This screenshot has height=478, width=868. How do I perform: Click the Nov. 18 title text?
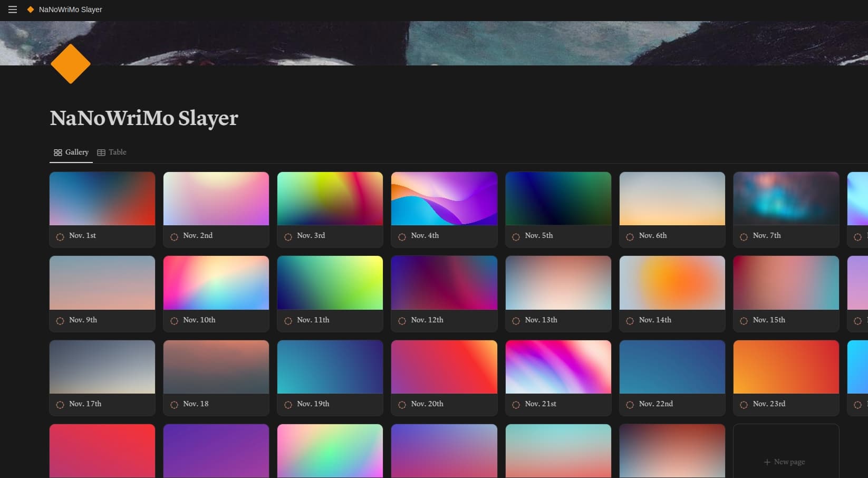(x=196, y=404)
